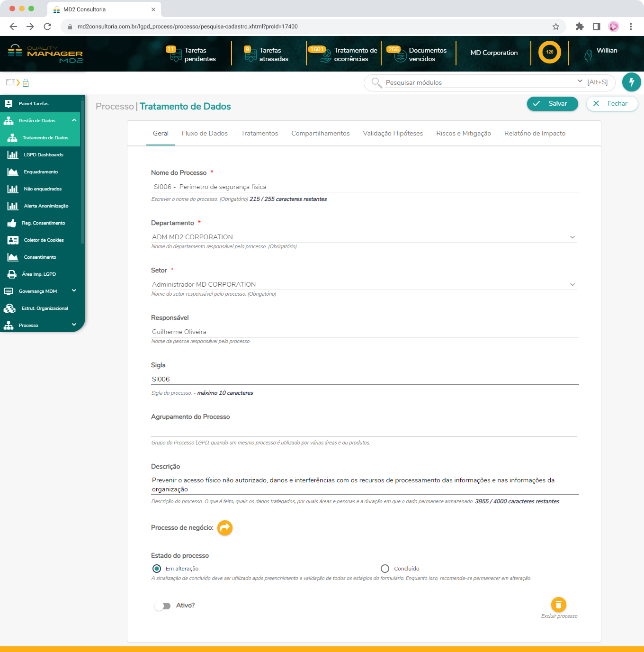Click the green lightning bolt quick-action icon
The height and width of the screenshot is (652, 644).
(x=631, y=82)
